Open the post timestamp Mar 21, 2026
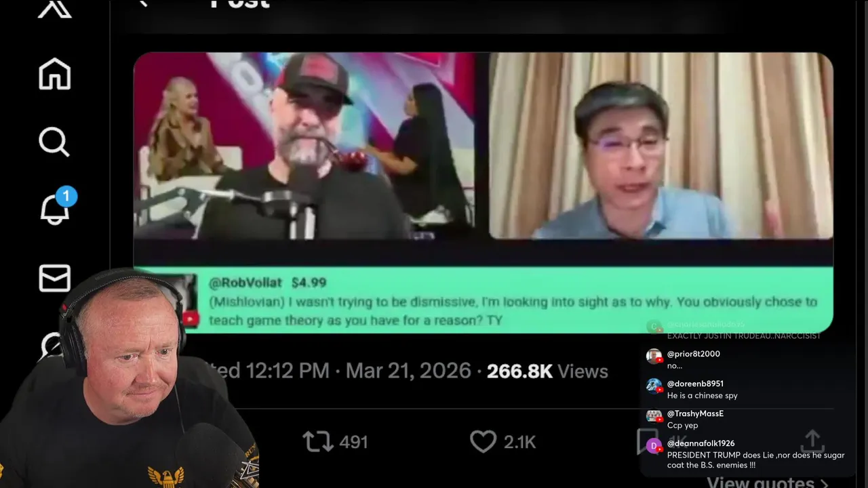The width and height of the screenshot is (868, 488). tap(408, 371)
